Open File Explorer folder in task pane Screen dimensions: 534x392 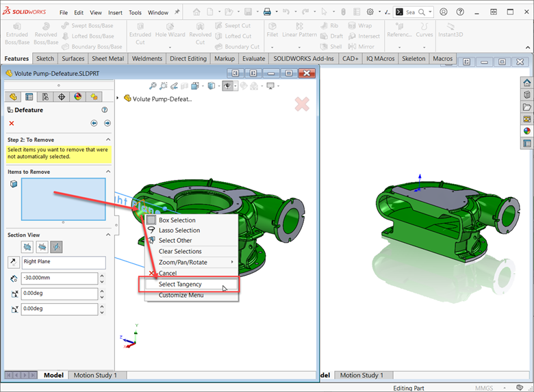point(527,107)
